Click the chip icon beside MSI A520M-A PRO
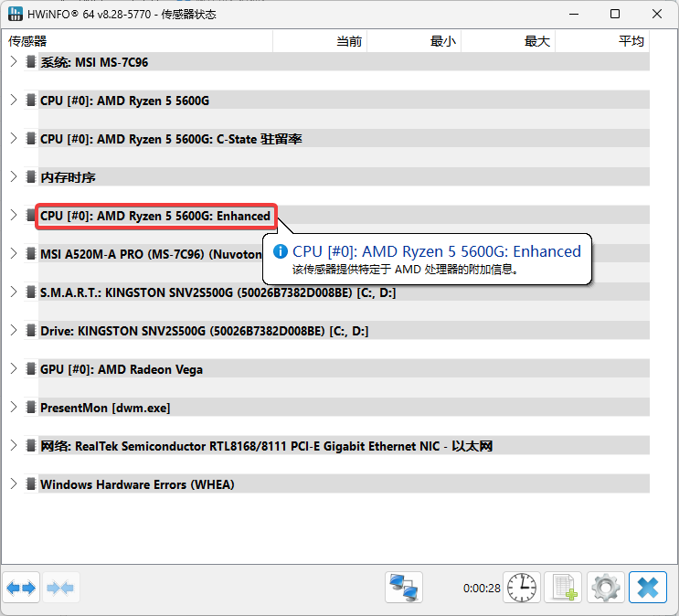 [x=31, y=253]
